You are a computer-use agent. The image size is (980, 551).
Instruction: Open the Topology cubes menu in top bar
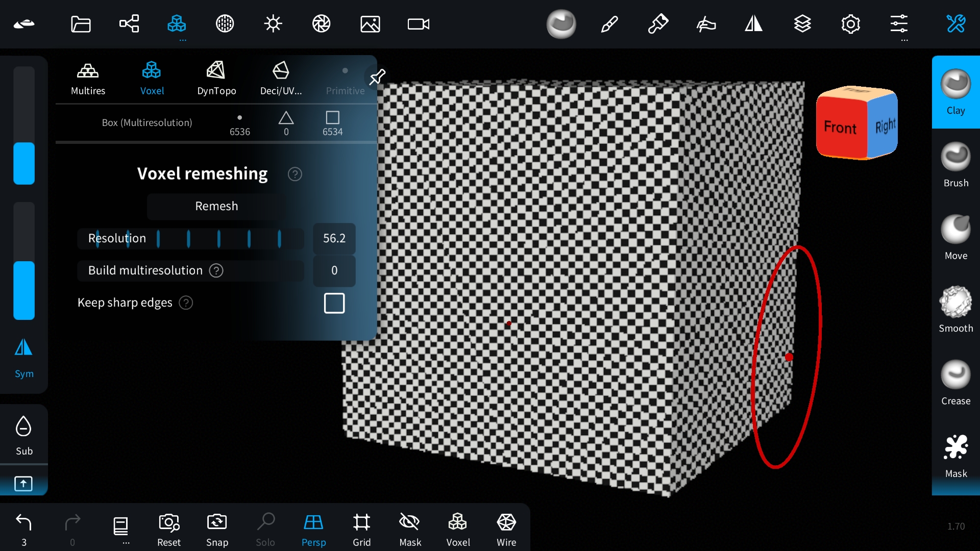pyautogui.click(x=177, y=24)
